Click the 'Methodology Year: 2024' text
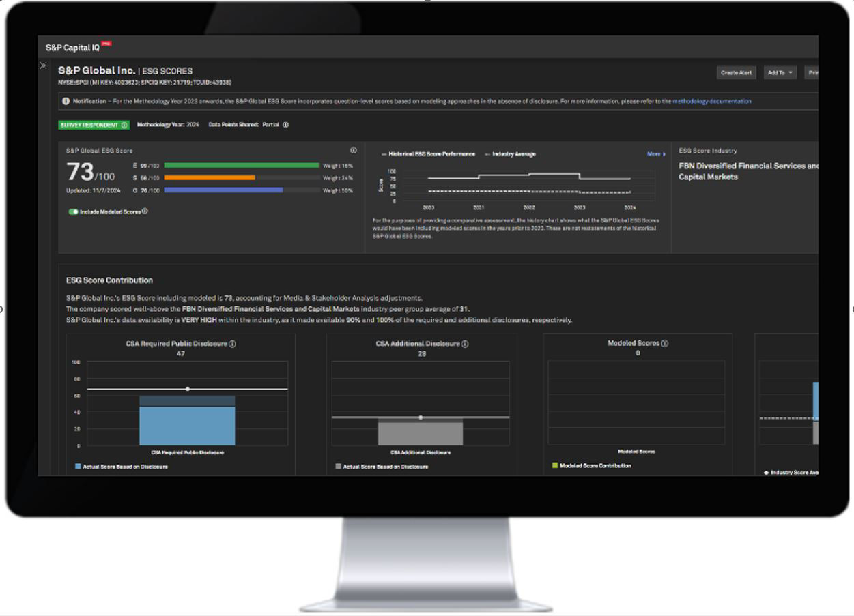 (x=168, y=125)
